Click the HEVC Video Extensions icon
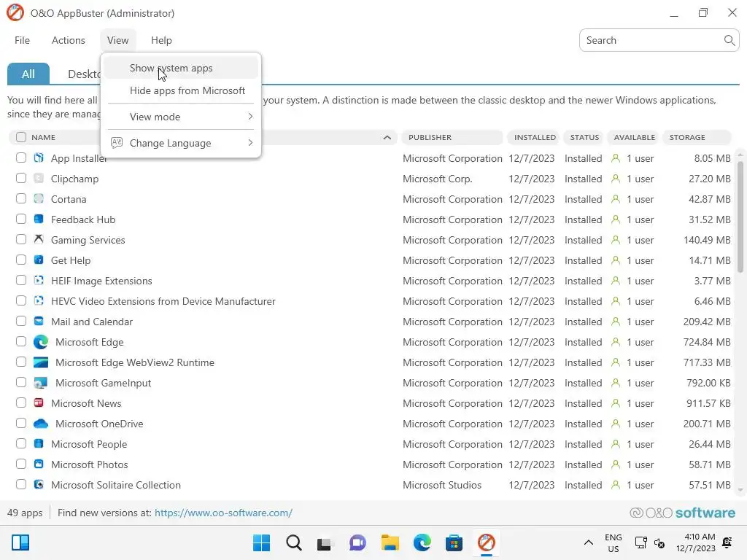747x560 pixels. pyautogui.click(x=39, y=301)
